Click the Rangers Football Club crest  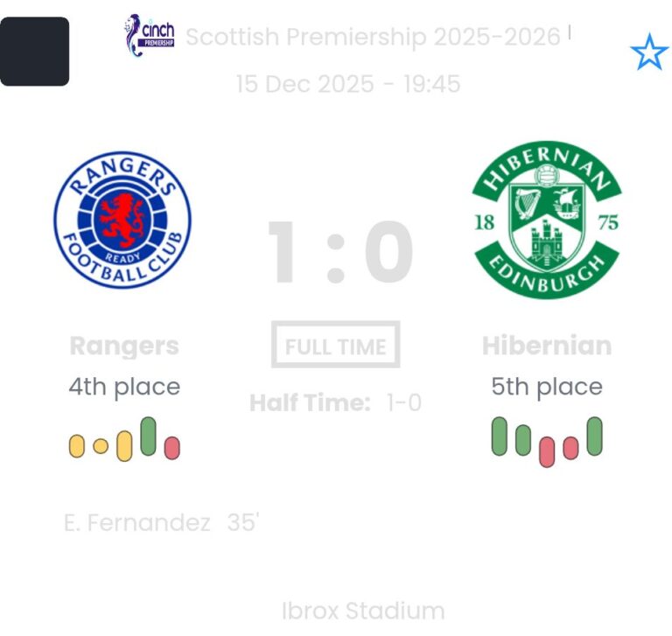[122, 220]
